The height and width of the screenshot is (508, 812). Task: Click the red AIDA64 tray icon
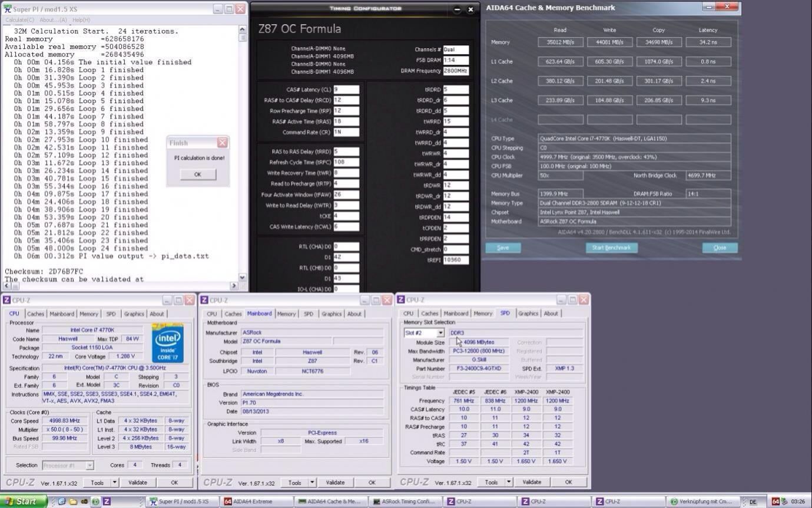click(x=775, y=502)
